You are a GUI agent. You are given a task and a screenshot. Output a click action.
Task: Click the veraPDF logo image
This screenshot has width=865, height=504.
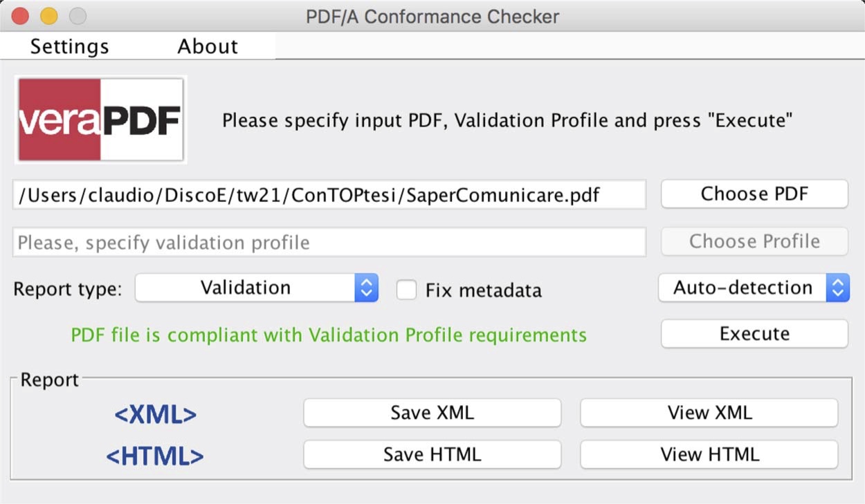(101, 120)
